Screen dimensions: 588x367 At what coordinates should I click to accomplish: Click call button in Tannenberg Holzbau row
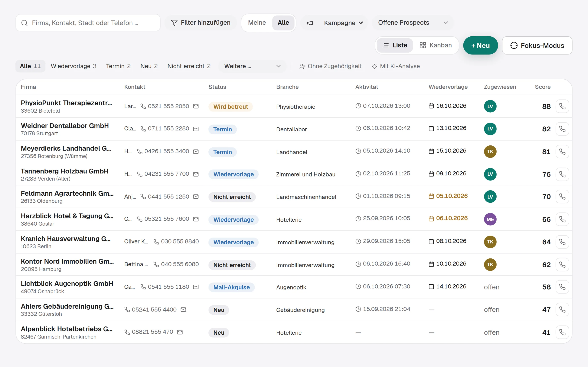point(562,174)
